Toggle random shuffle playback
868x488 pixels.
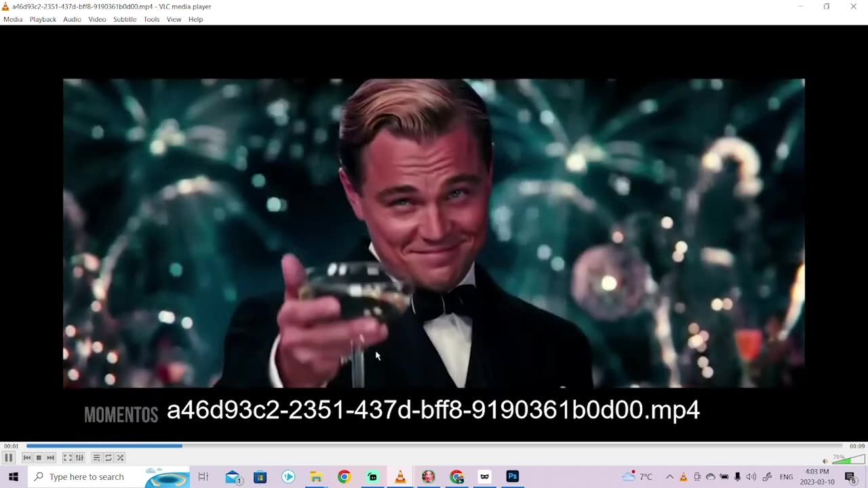click(x=120, y=457)
